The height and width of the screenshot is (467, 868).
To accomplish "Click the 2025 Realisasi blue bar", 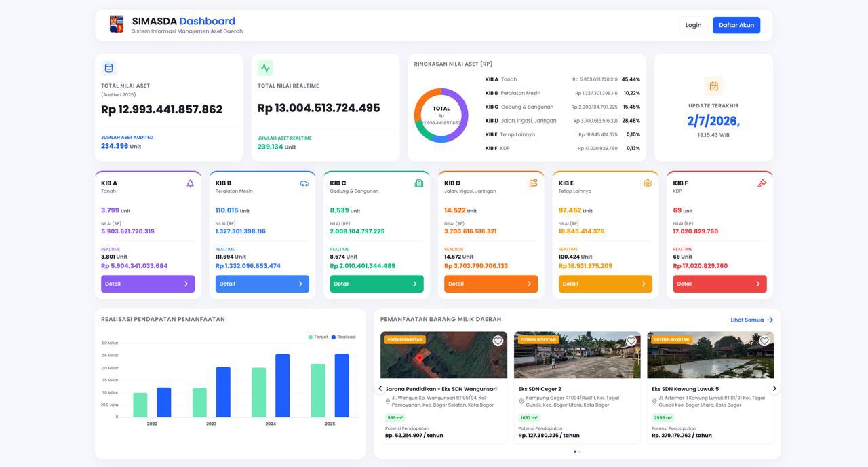I will tap(342, 386).
